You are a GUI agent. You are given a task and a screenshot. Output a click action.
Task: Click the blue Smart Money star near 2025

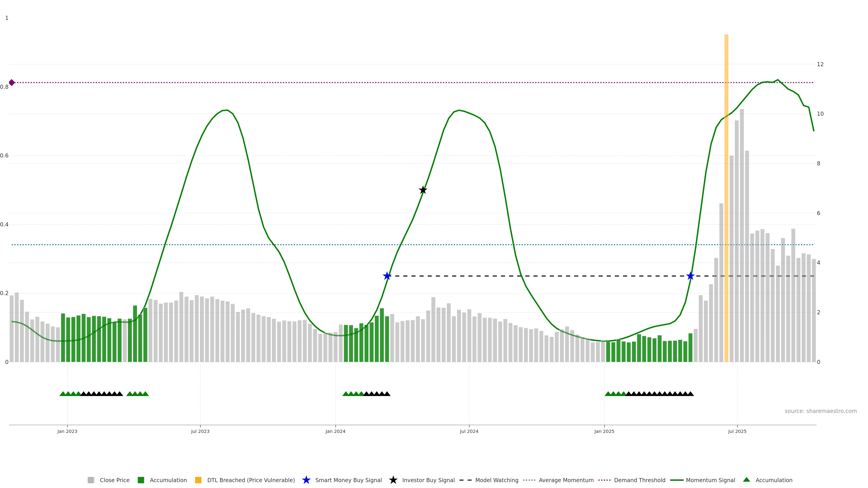point(690,276)
